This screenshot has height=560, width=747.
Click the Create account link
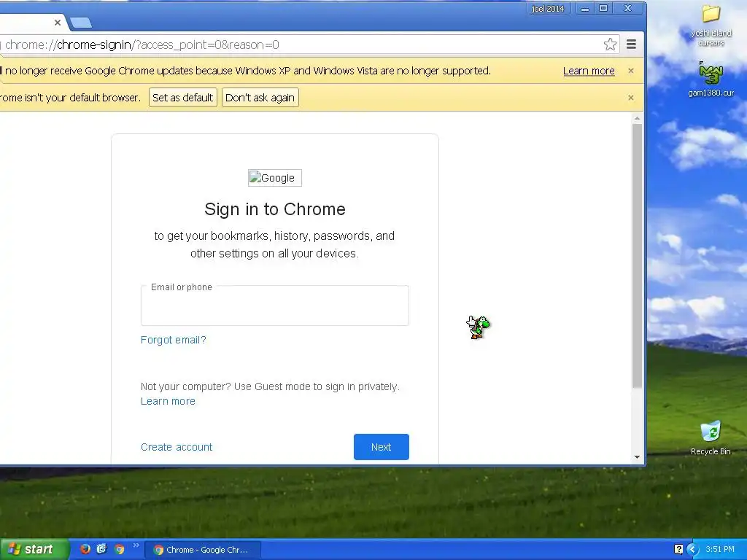click(177, 447)
